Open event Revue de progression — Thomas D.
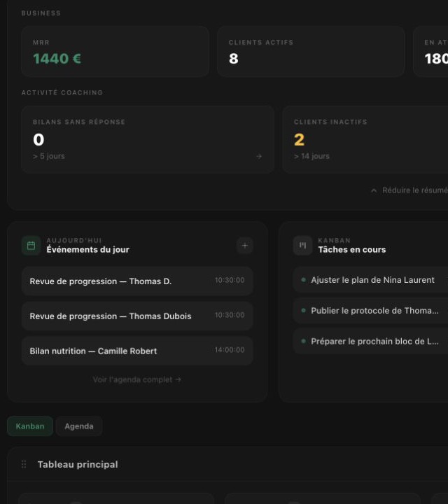 point(137,281)
